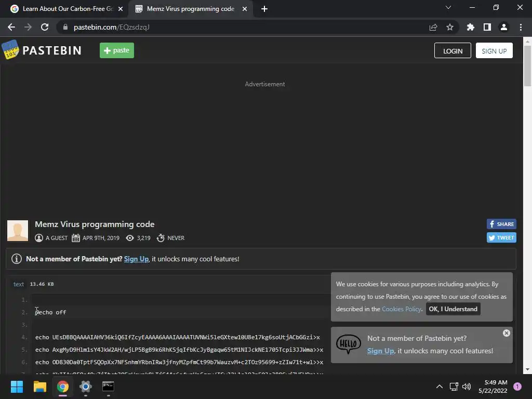Reload the Pastebin page
Screen dimensions: 532x399
[45, 27]
